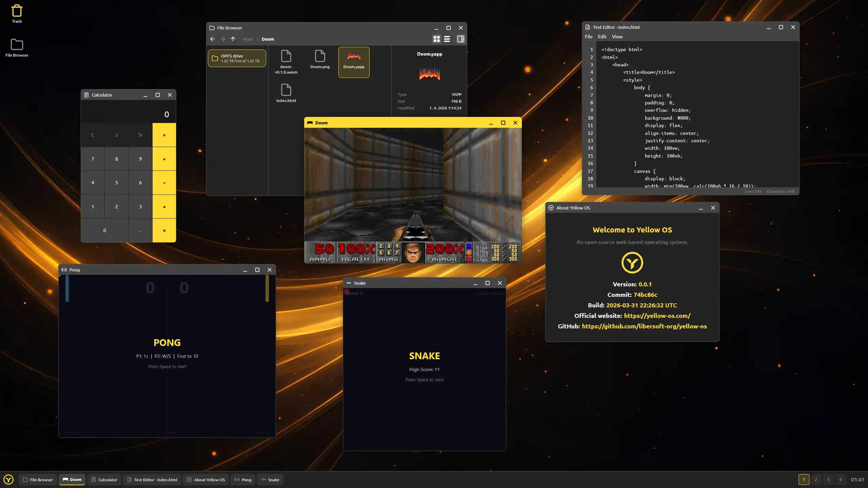This screenshot has height=488, width=868.
Task: Click the Yellow OS start menu logo
Action: 8,480
